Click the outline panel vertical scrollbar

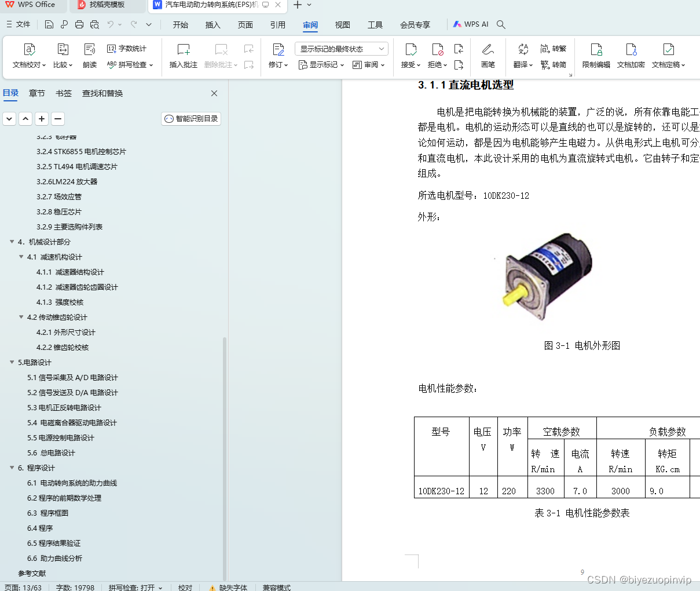tap(225, 458)
